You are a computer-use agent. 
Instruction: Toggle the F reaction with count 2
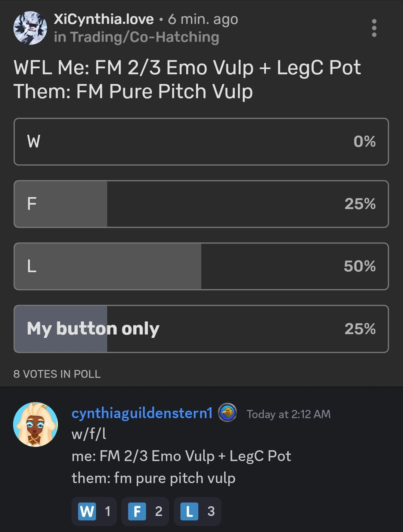coord(145,511)
